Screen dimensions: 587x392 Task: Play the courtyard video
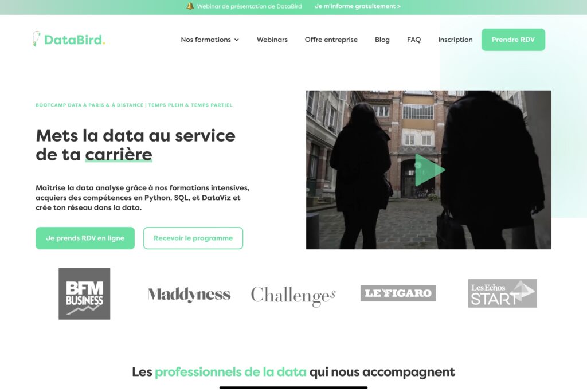pyautogui.click(x=429, y=170)
